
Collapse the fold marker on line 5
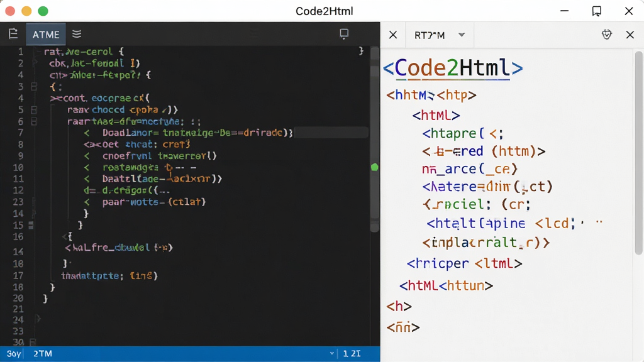coord(34,110)
